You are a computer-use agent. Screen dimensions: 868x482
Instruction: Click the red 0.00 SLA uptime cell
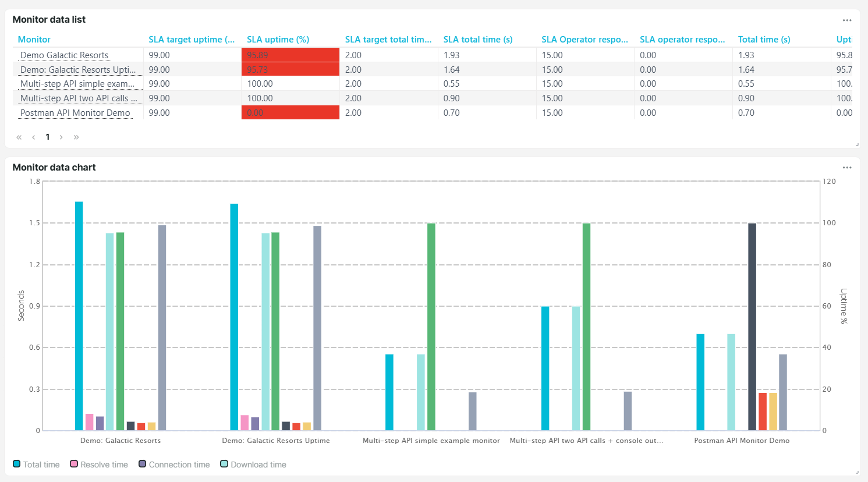pos(290,113)
